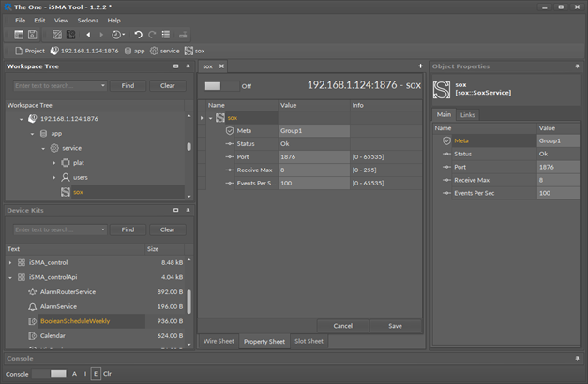Click Find in the Workspace Tree panel
The image size is (588, 384).
[128, 85]
